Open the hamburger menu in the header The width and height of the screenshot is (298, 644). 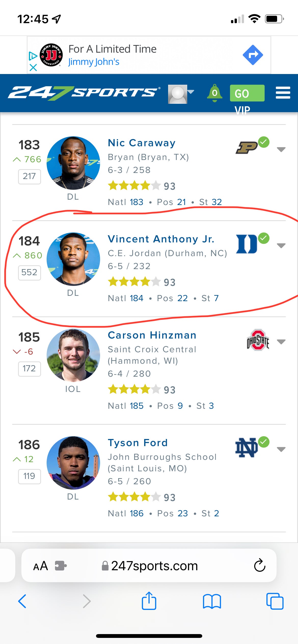tap(283, 93)
